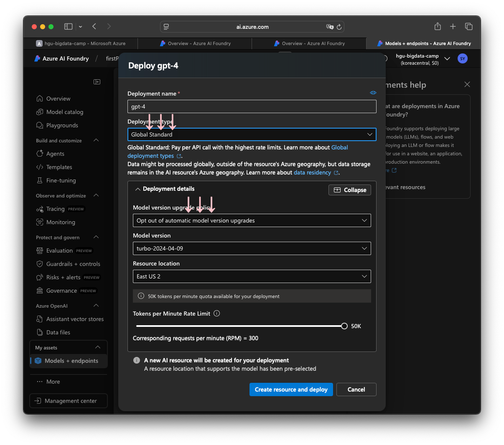Click the ai.azure.com address bar

[252, 27]
